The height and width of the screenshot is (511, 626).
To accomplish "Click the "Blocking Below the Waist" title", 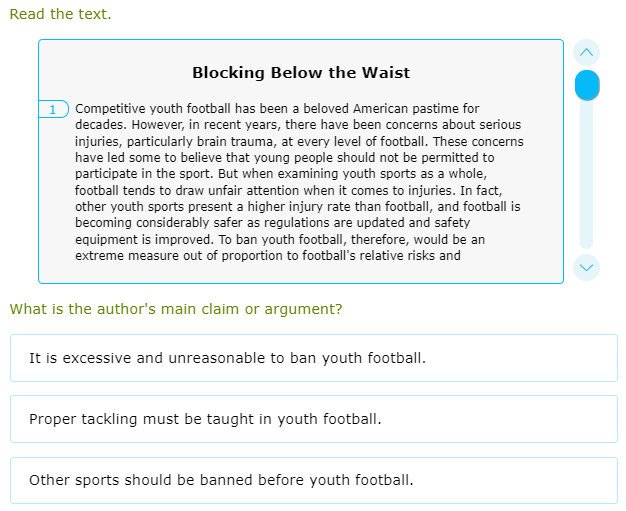I will coord(301,73).
